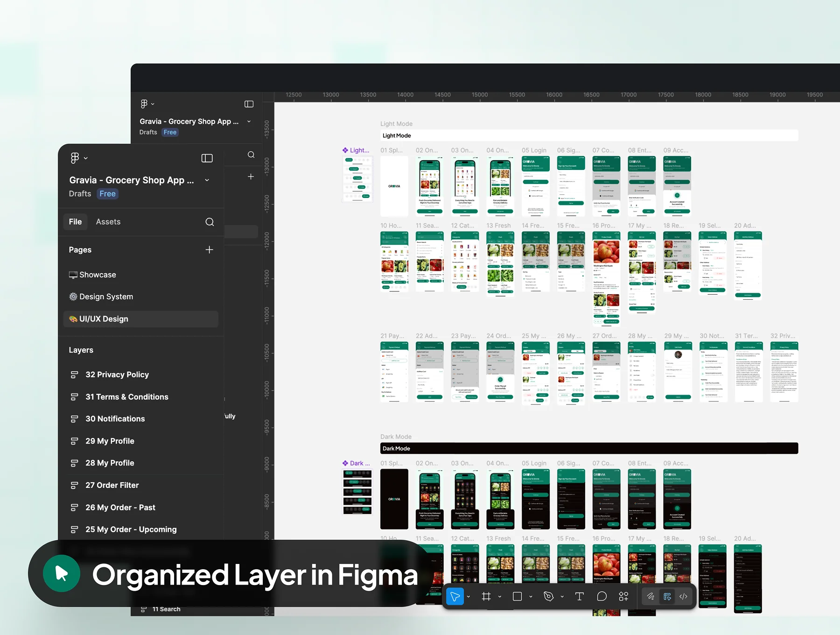This screenshot has width=840, height=635.
Task: Click the Figma logo in the back window
Action: pyautogui.click(x=144, y=104)
